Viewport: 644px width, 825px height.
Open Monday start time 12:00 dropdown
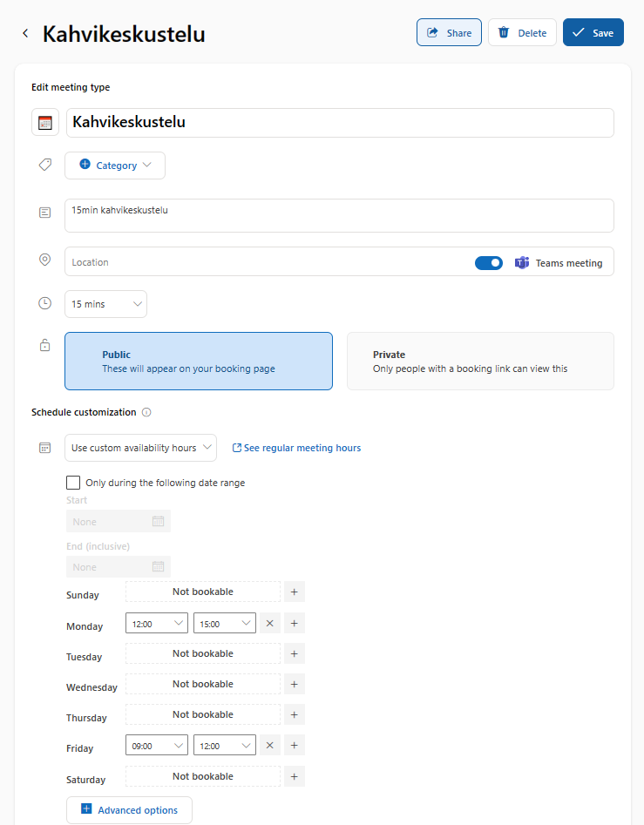click(x=157, y=624)
